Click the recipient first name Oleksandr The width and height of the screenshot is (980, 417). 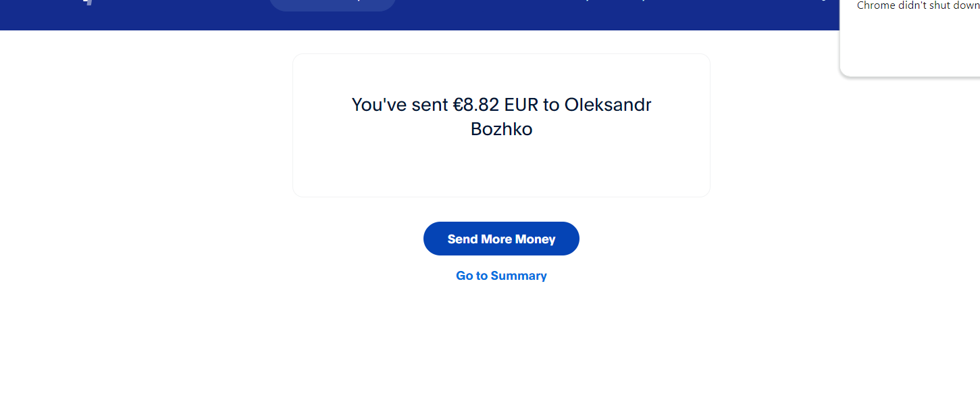608,105
